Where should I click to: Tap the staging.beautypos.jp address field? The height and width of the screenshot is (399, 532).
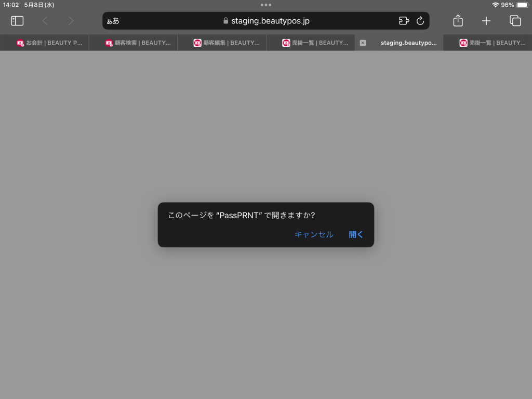click(266, 21)
